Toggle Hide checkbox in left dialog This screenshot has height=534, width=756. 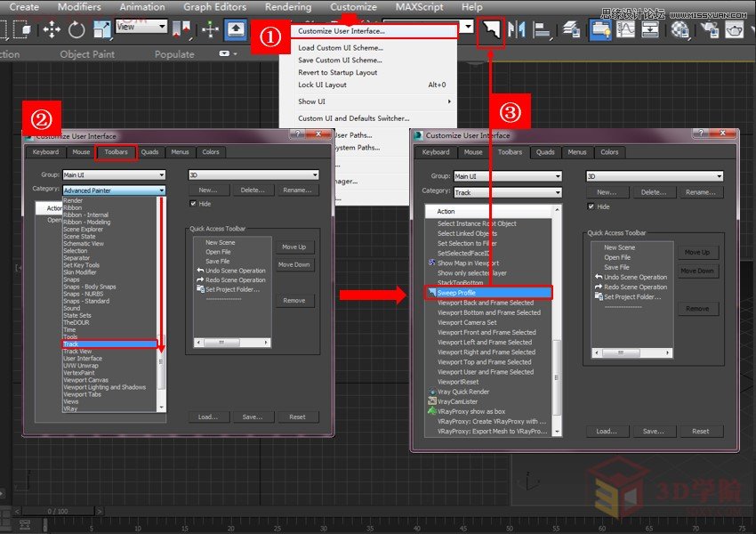[x=193, y=204]
